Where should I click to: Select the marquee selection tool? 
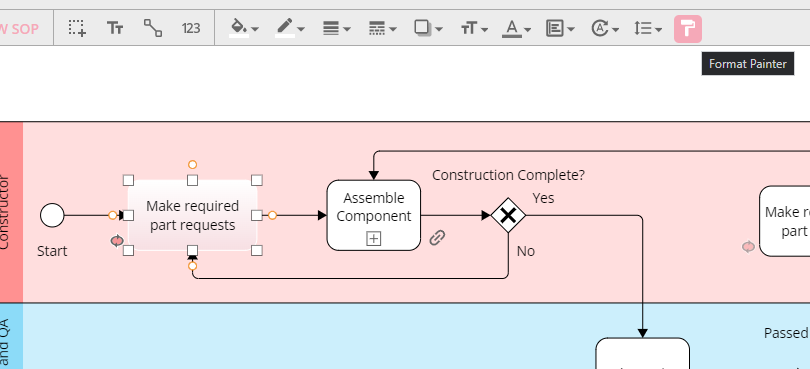(x=77, y=28)
